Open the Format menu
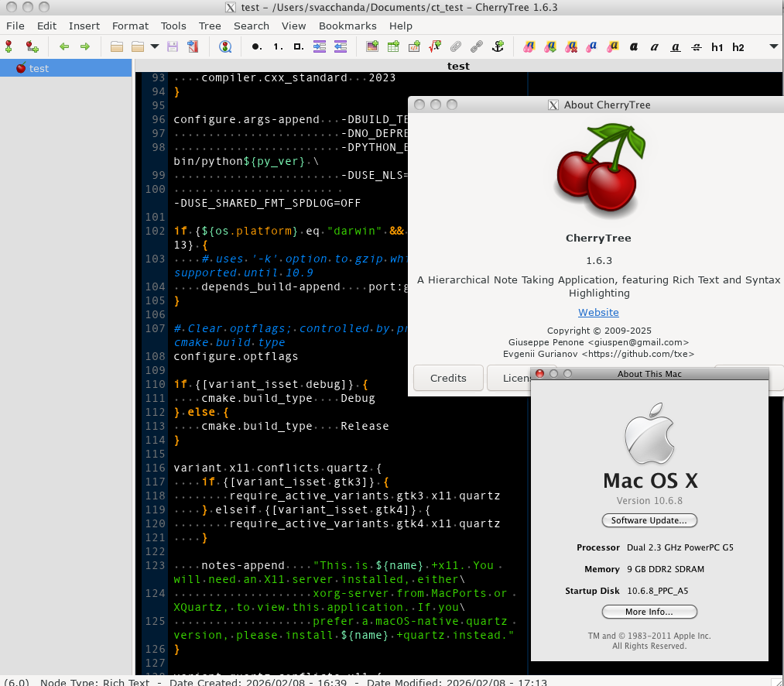This screenshot has width=784, height=686. pos(130,26)
